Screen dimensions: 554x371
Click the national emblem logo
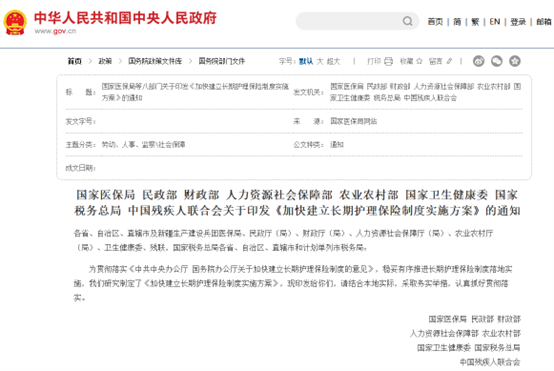[15, 22]
